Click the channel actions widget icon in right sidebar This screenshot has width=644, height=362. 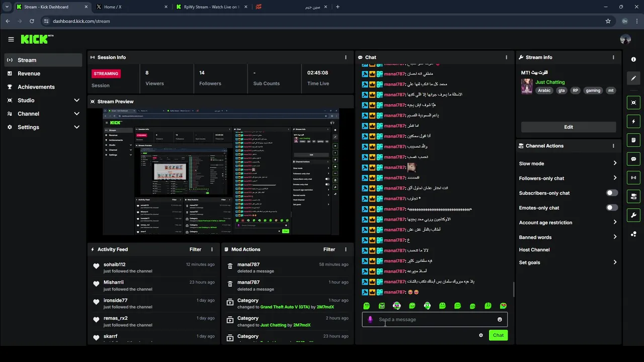point(633,197)
